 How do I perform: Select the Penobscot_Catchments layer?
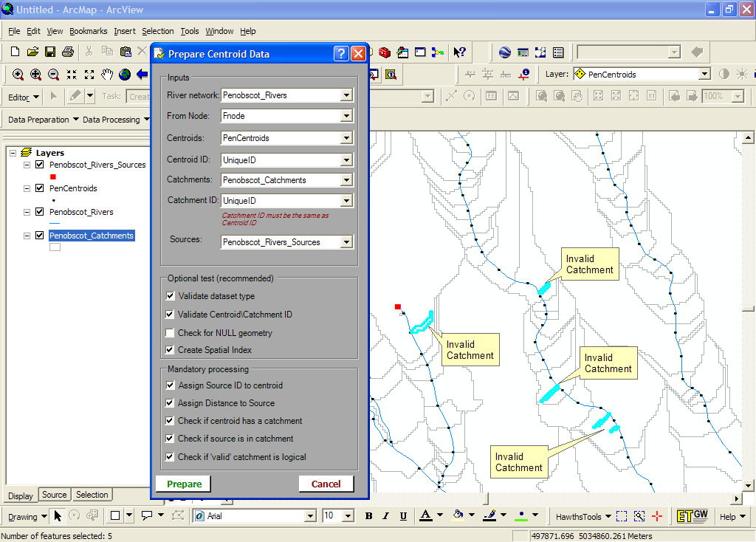pos(92,236)
